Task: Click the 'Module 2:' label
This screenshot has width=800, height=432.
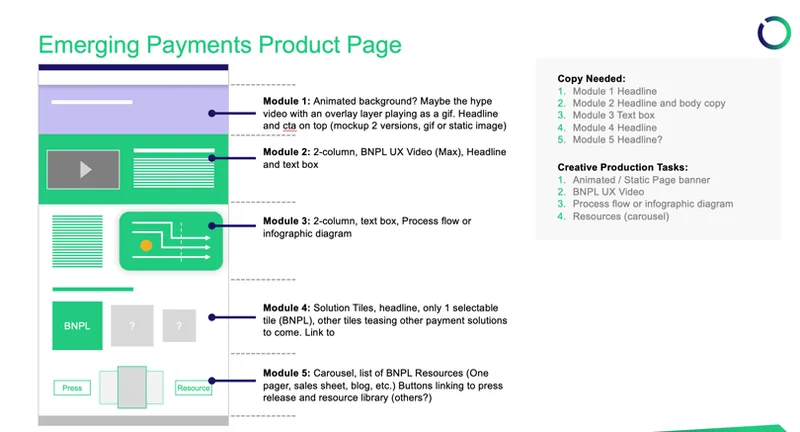Action: coord(286,151)
